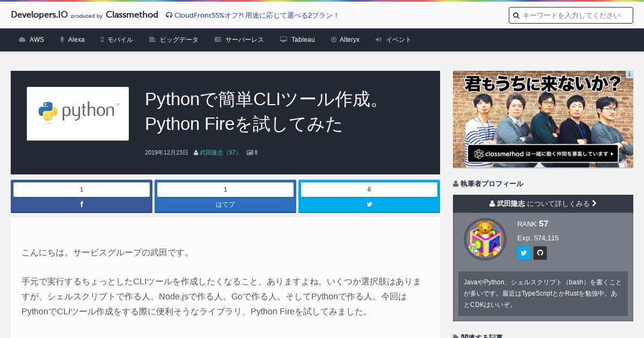This screenshot has width=644, height=338.
Task: Click the chart icon beside view count 8
Action: 250,152
